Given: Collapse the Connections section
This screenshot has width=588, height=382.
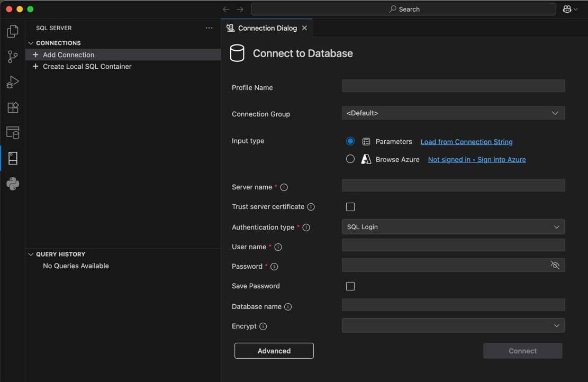Looking at the screenshot, I should [31, 43].
